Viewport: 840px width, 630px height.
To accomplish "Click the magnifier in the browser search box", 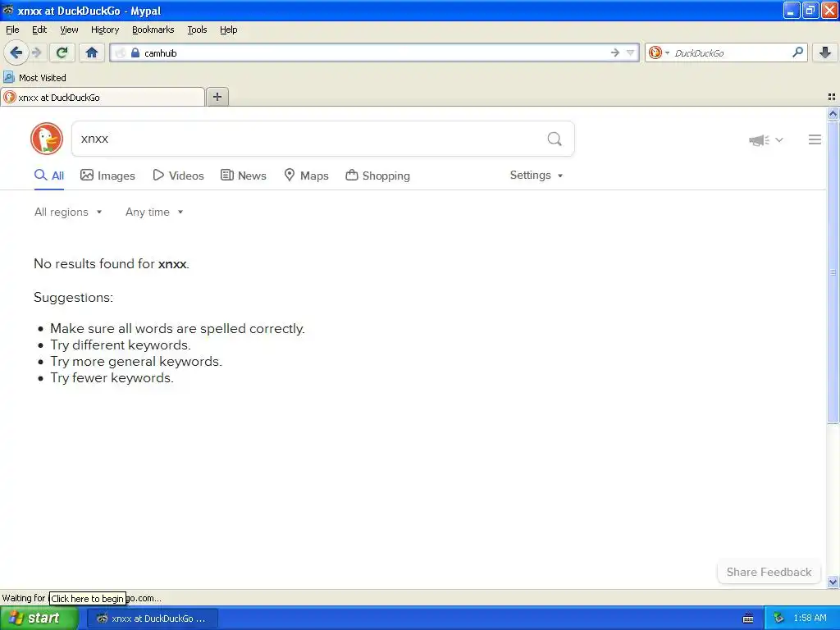I will 797,52.
